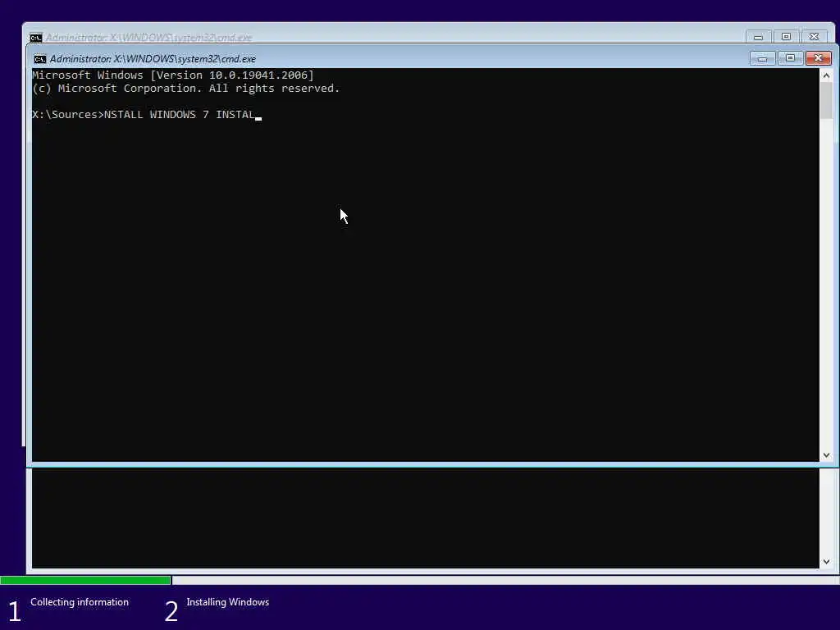840x630 pixels.
Task: Click the cmd icon of the background cmd window
Action: coord(36,38)
